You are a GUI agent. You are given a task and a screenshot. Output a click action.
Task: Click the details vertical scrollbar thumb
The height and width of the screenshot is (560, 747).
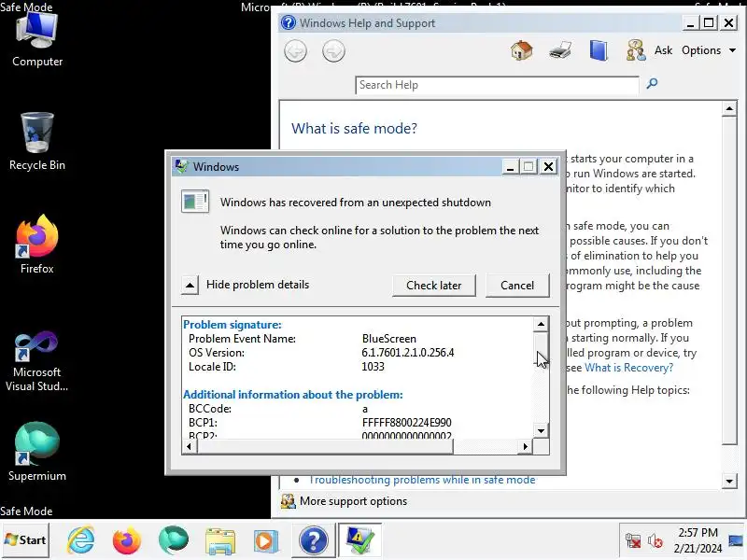pos(541,347)
